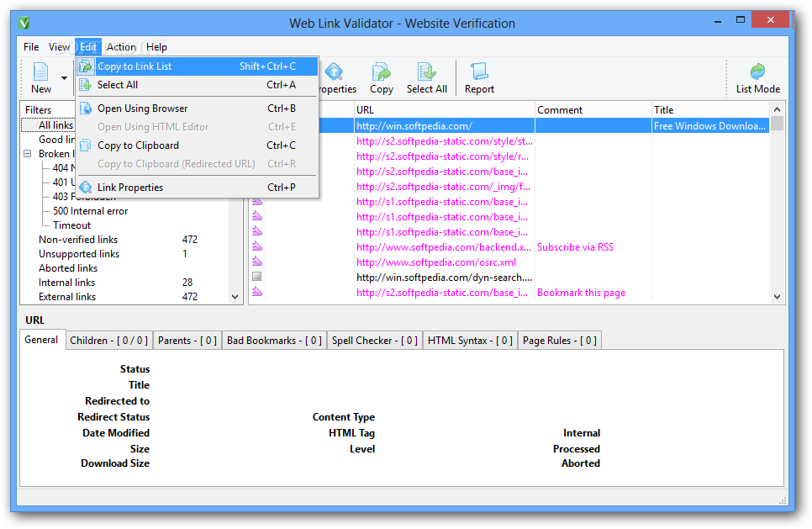
Task: Click the link icon of osrc.xml row
Action: click(x=257, y=262)
